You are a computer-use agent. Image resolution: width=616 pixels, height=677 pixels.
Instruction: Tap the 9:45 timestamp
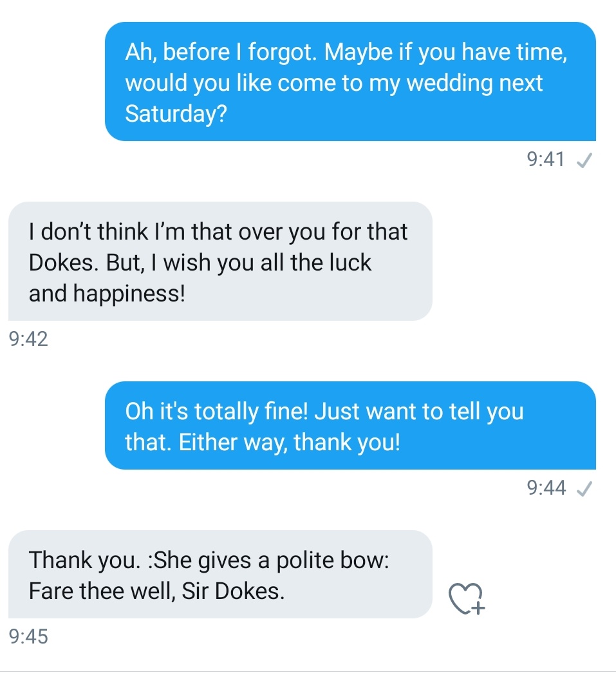pos(28,636)
